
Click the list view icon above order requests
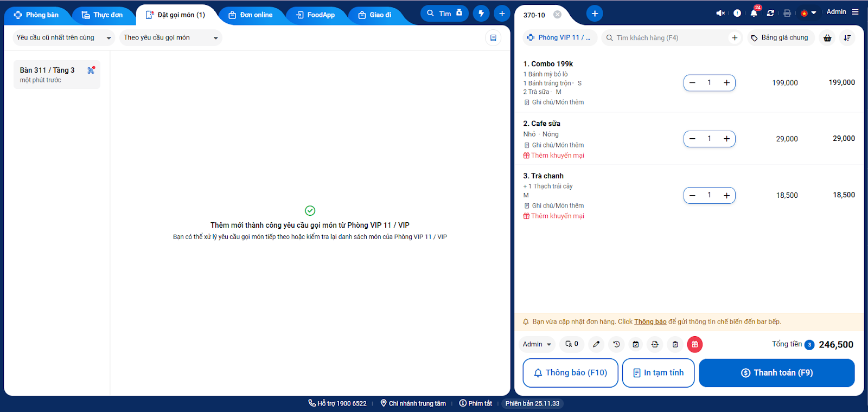493,38
